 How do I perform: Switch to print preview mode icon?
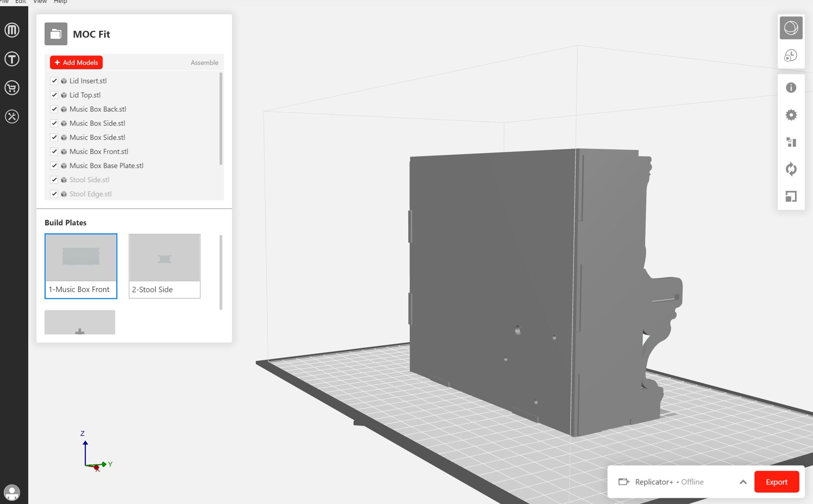791,56
